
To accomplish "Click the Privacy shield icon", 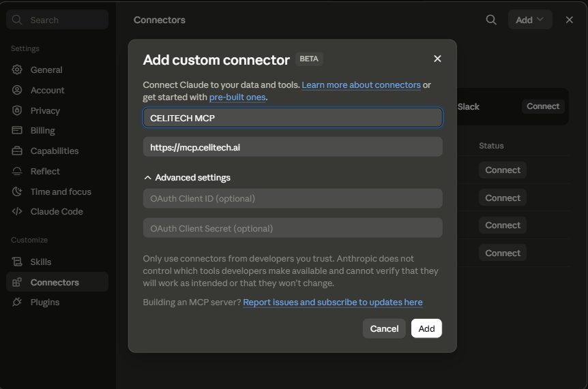I will click(x=17, y=110).
